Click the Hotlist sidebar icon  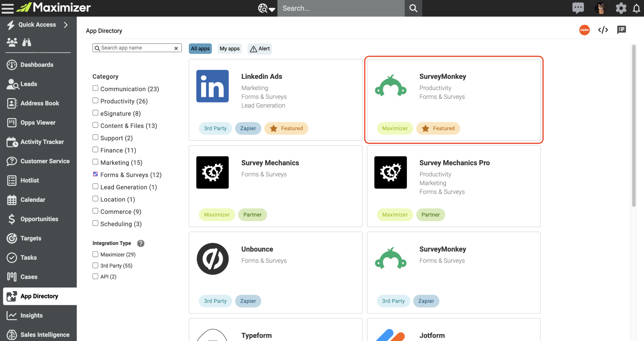pos(12,181)
